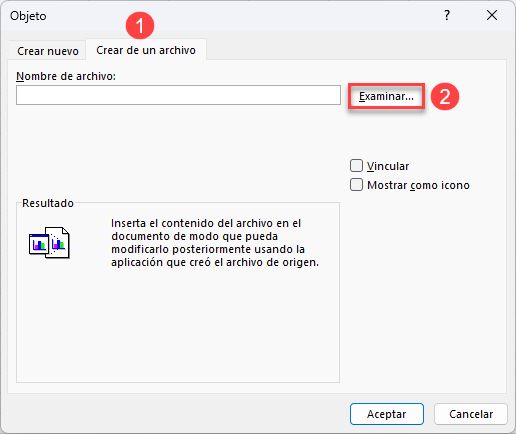516x434 pixels.
Task: Close the Objeto dialog window
Action: click(492, 15)
